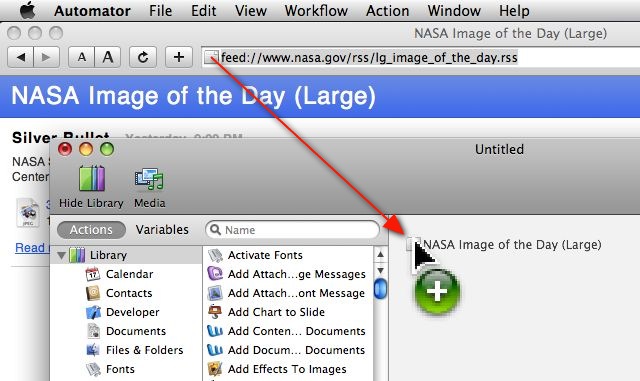This screenshot has width=640, height=381.
Task: Open the Apple menu
Action: click(27, 11)
